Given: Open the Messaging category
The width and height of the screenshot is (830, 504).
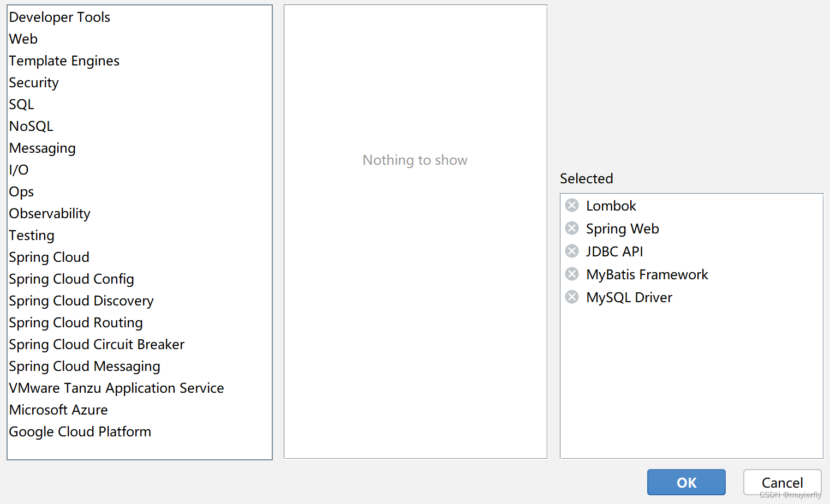Looking at the screenshot, I should (140, 148).
